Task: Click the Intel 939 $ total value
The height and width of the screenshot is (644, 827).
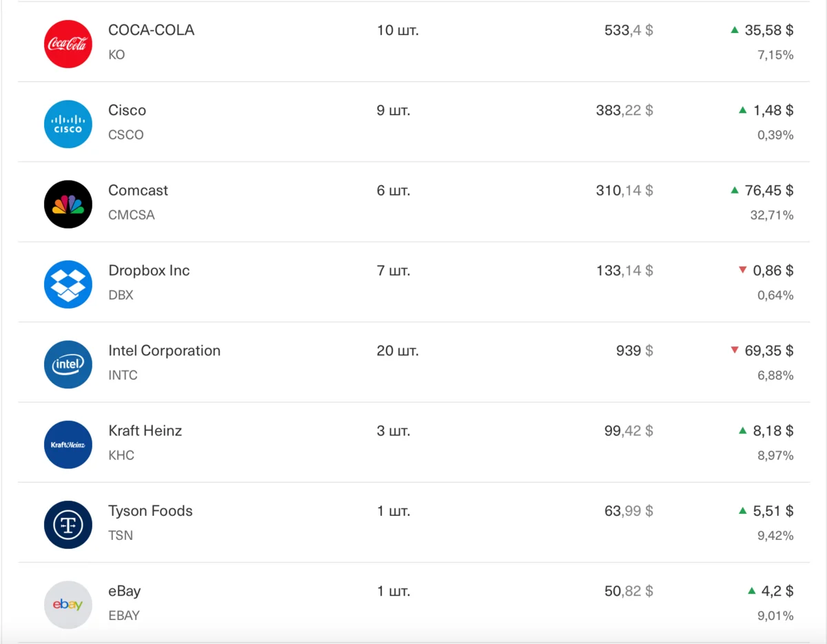Action: [x=634, y=351]
